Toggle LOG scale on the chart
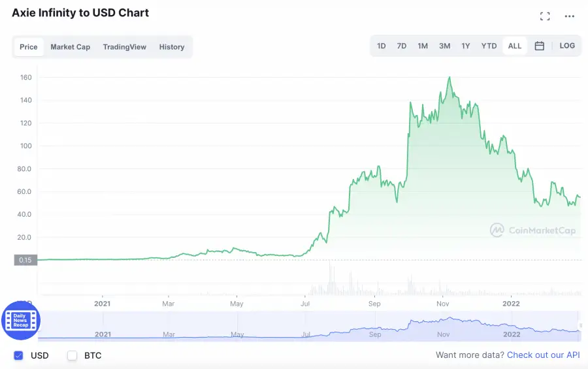This screenshot has height=369, width=588. (x=567, y=46)
